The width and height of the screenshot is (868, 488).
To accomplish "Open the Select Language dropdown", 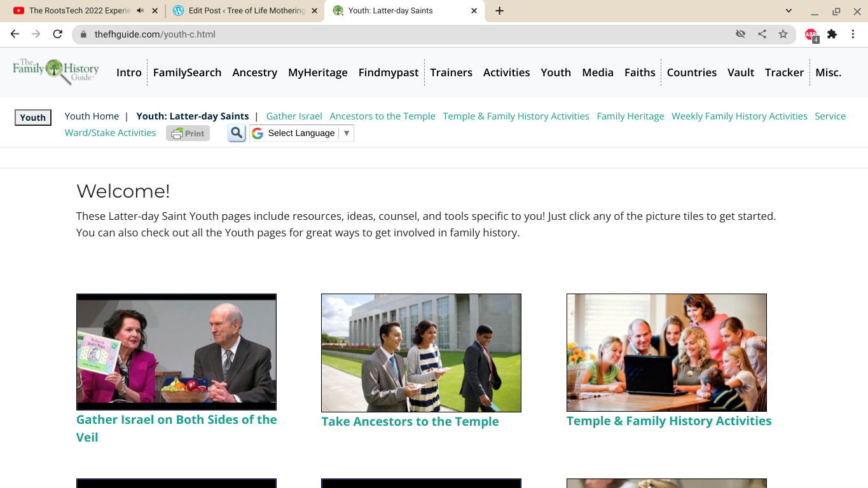I will click(301, 133).
